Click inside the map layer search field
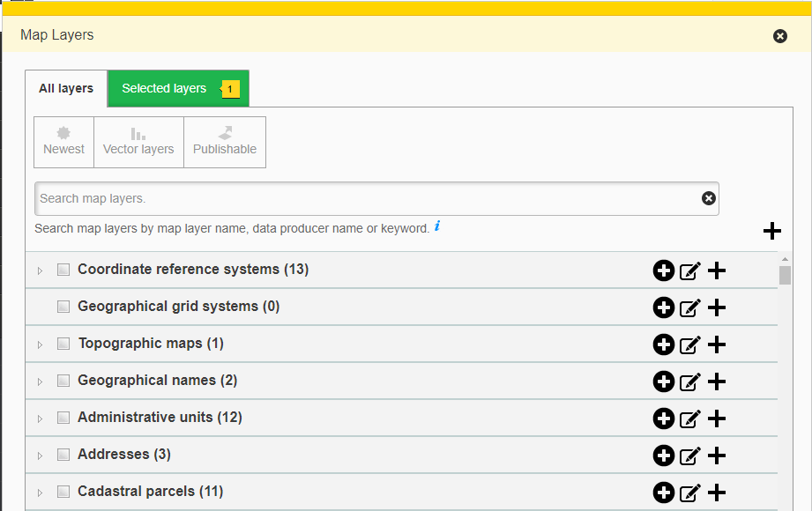The image size is (812, 511). click(353, 198)
